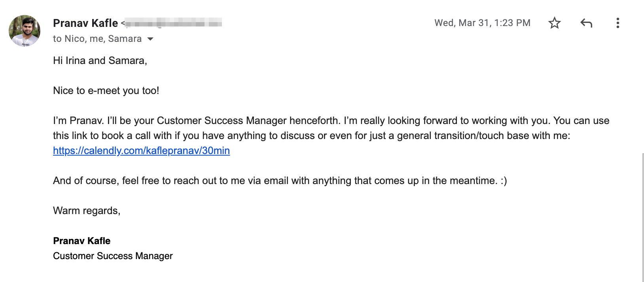Image resolution: width=644 pixels, height=282 pixels.
Task: Click the Customer Success Manager title text
Action: coord(112,256)
